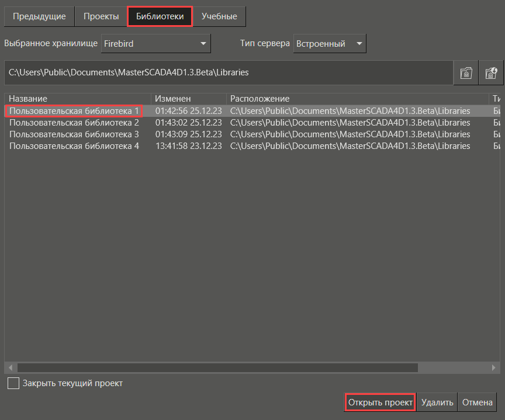
Task: Choose Пользовательская библиотека 4 in the list
Action: [74, 146]
